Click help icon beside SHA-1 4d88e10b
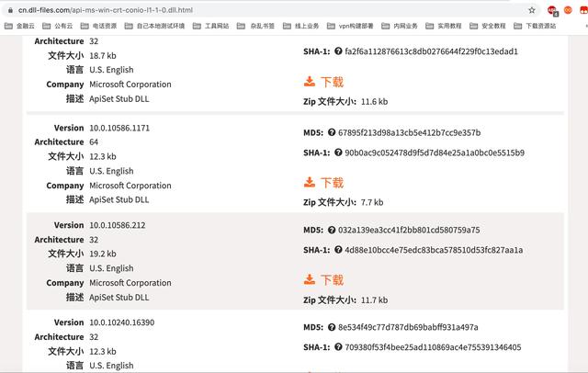 point(338,250)
